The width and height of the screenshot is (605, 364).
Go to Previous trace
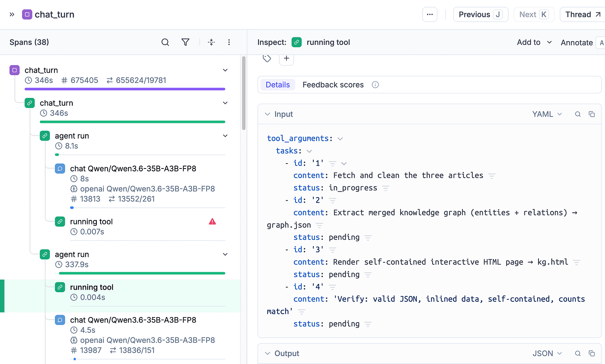tap(481, 15)
